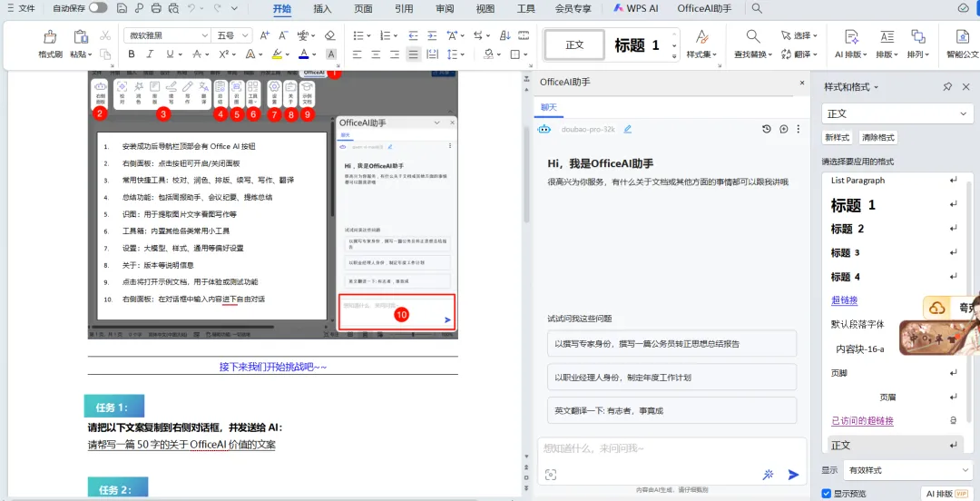Screen dimensions: 980x501
Task: Switch to the Review (审阅) tab
Action: (445, 9)
